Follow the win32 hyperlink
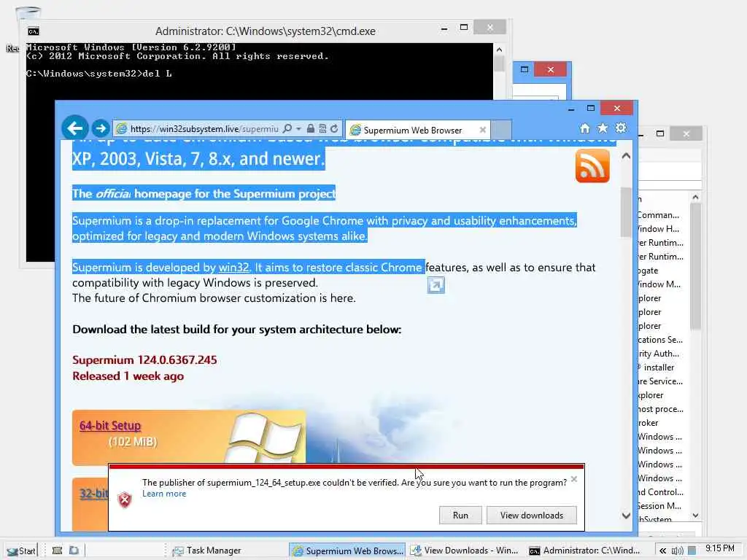The image size is (747, 560). (233, 267)
